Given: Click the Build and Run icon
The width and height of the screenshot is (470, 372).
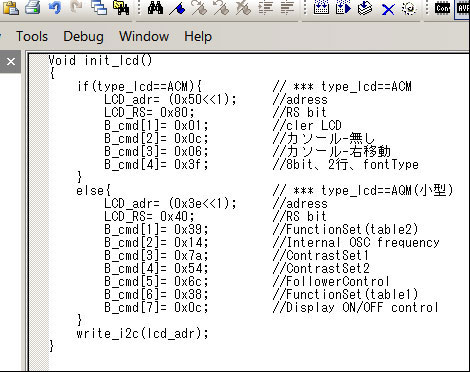Looking at the screenshot, I should click(343, 7).
